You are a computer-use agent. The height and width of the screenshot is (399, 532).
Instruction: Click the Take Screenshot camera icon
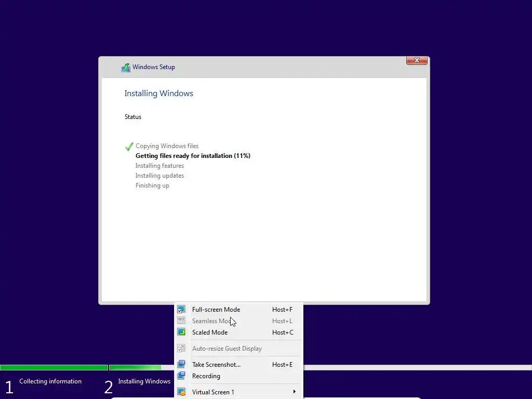(181, 364)
